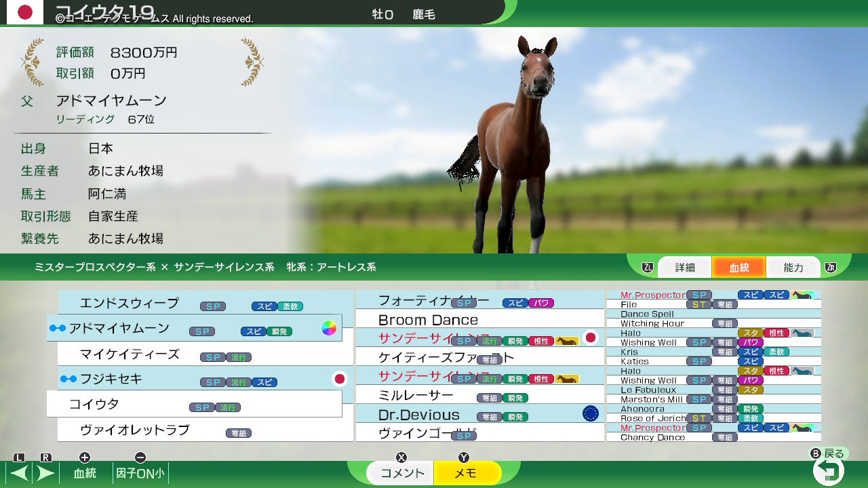Open the コメント button
Screen dimensions: 868x488
pos(401,473)
